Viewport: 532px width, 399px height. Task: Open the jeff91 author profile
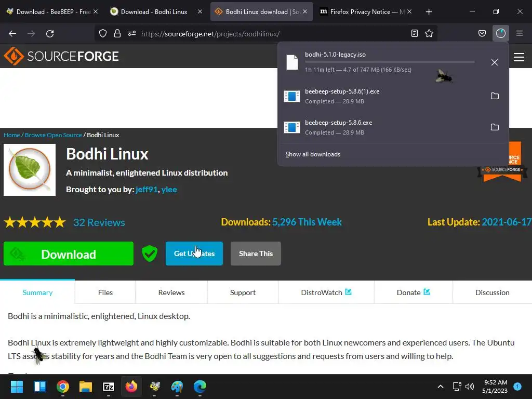pos(147,190)
